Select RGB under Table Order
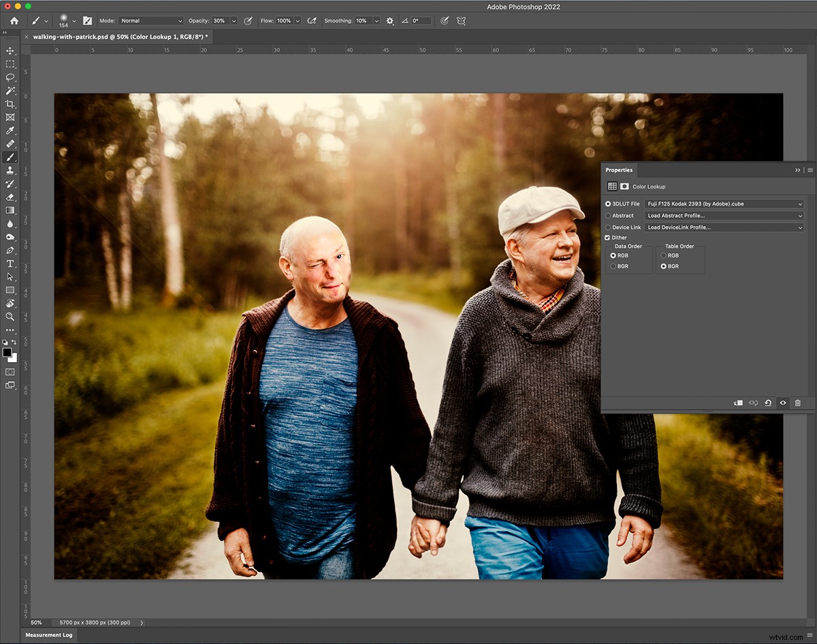Image resolution: width=817 pixels, height=644 pixels. pos(663,255)
